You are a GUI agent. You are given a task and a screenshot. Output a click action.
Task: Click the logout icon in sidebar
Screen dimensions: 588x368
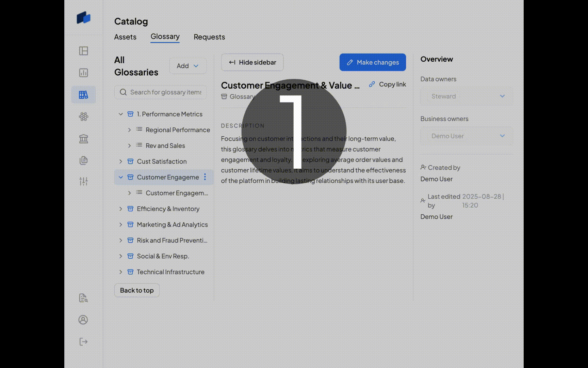83,342
